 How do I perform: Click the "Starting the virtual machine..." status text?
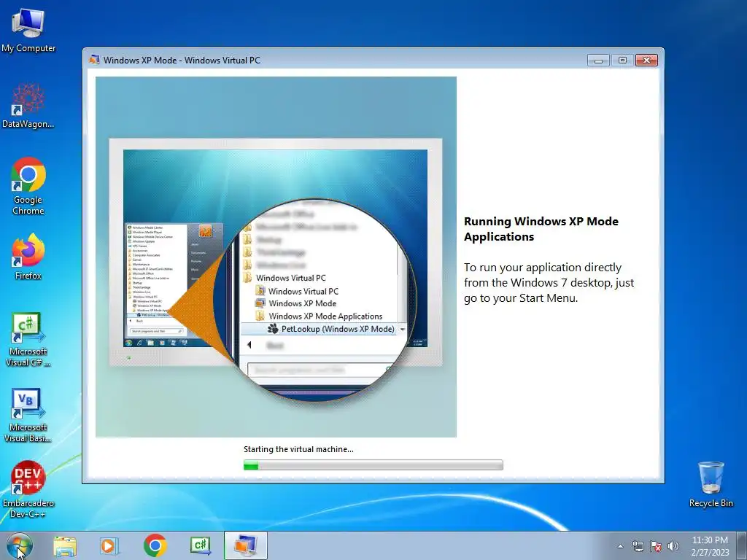click(298, 449)
